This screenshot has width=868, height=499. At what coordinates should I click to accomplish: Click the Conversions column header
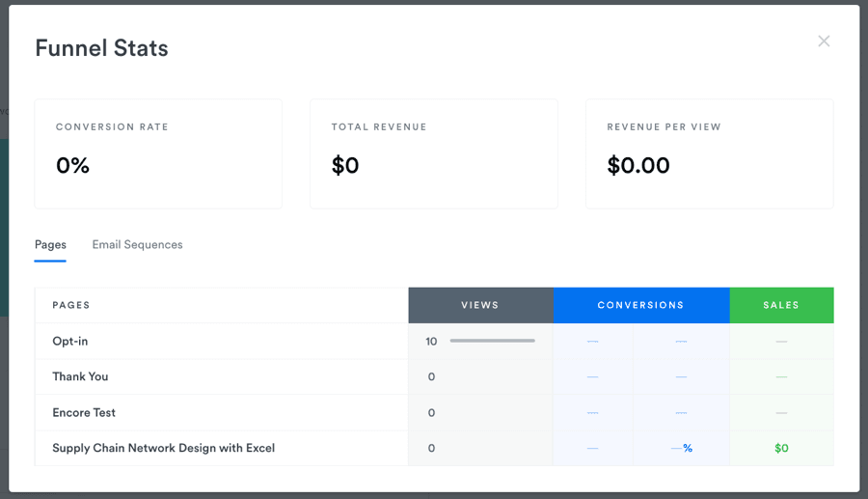[640, 305]
